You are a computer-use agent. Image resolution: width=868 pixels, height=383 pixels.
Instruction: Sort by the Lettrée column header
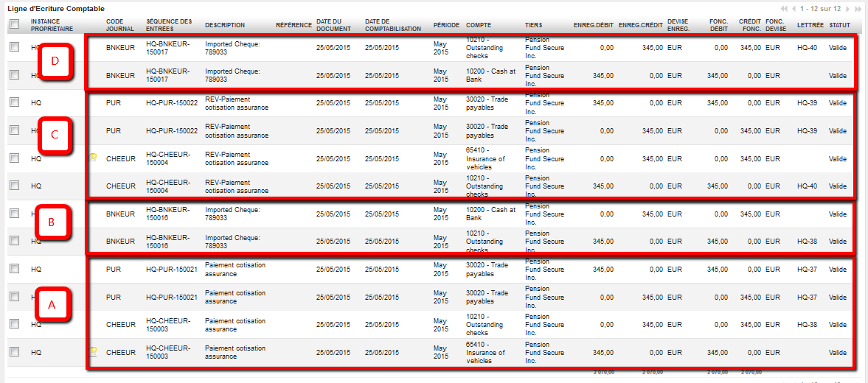click(810, 24)
